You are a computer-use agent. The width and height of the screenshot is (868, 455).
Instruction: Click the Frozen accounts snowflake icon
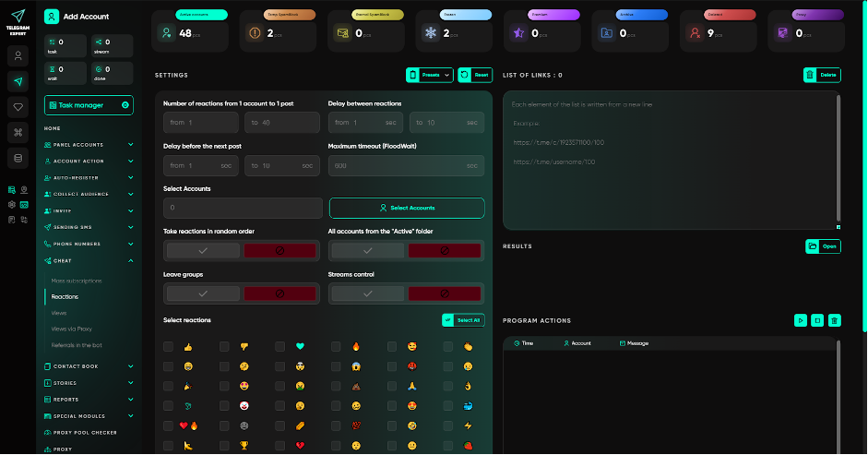tap(430, 32)
